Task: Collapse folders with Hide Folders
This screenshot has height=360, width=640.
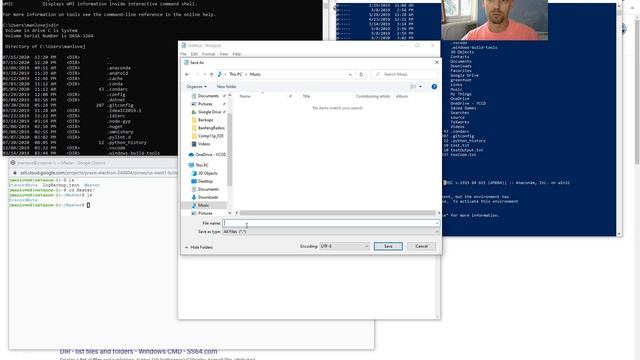Action: [199, 247]
